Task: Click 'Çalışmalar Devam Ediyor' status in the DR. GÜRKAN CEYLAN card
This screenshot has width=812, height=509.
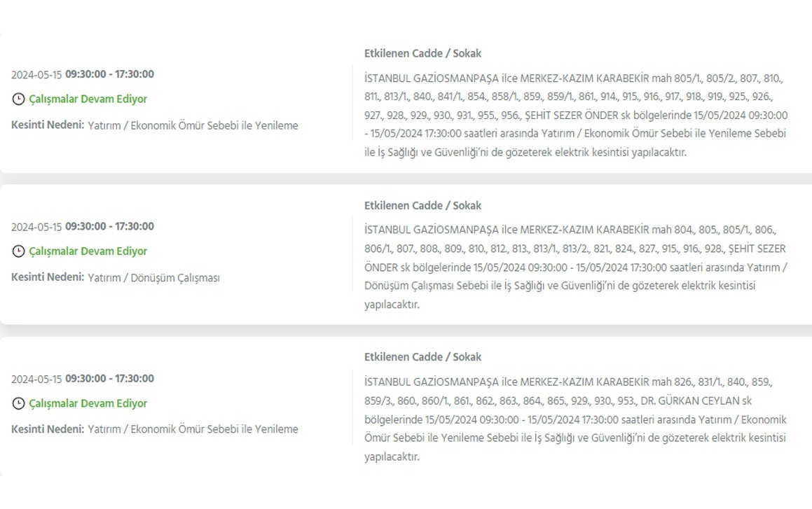Action: (88, 404)
